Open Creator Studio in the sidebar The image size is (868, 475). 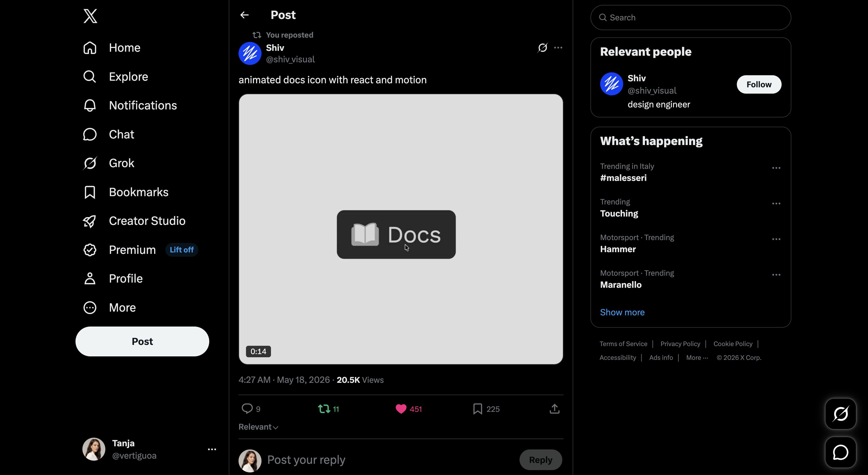[x=134, y=221]
